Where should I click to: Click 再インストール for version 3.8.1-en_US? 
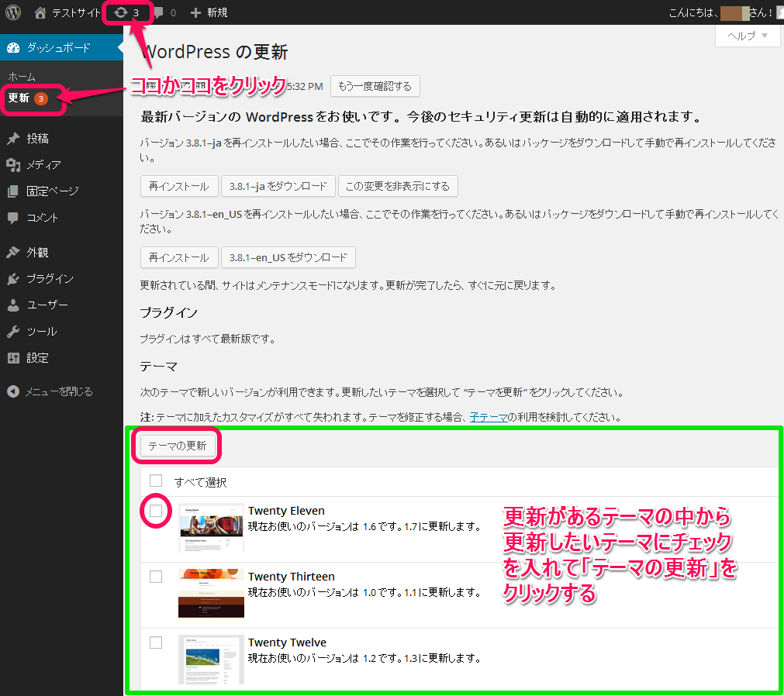(x=179, y=257)
